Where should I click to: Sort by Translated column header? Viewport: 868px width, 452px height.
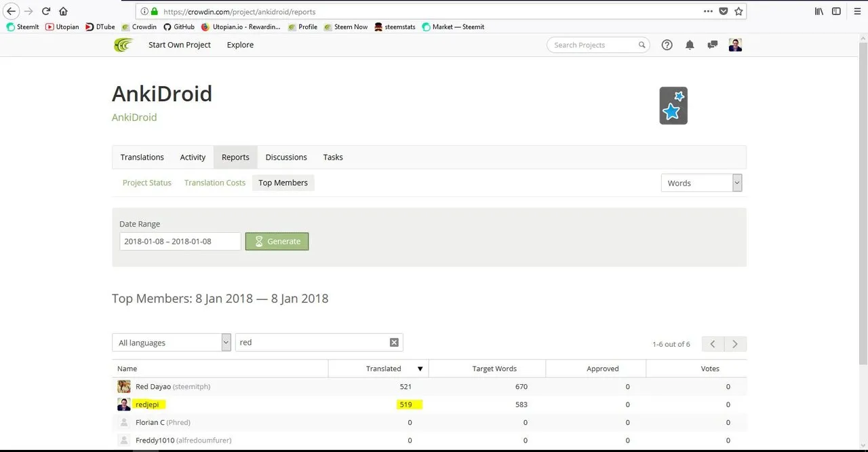378,369
